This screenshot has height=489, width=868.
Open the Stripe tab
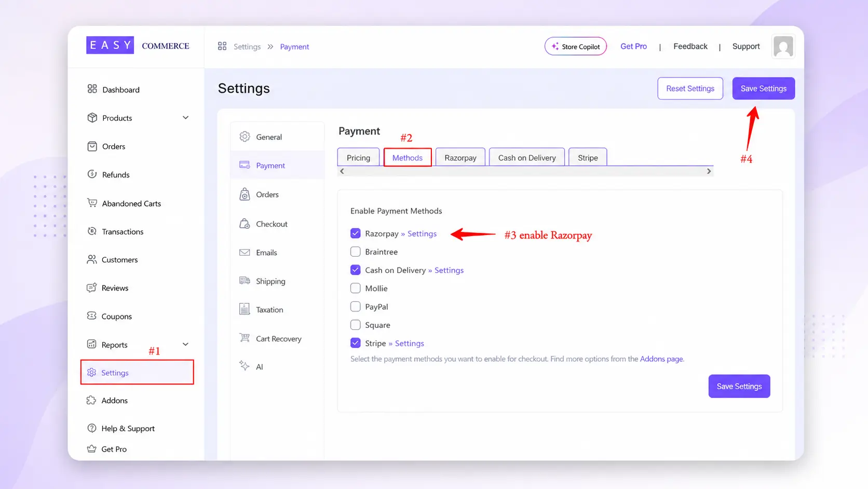coord(588,157)
